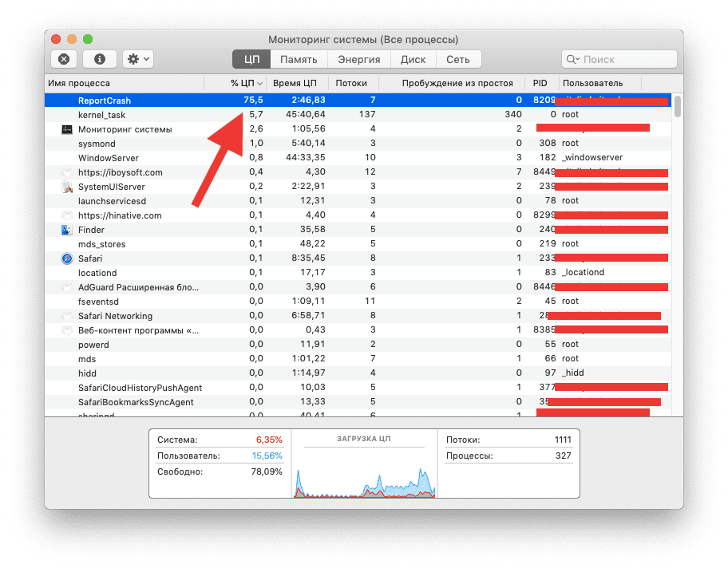Sort by Потоки column header
The width and height of the screenshot is (728, 568).
pos(354,84)
